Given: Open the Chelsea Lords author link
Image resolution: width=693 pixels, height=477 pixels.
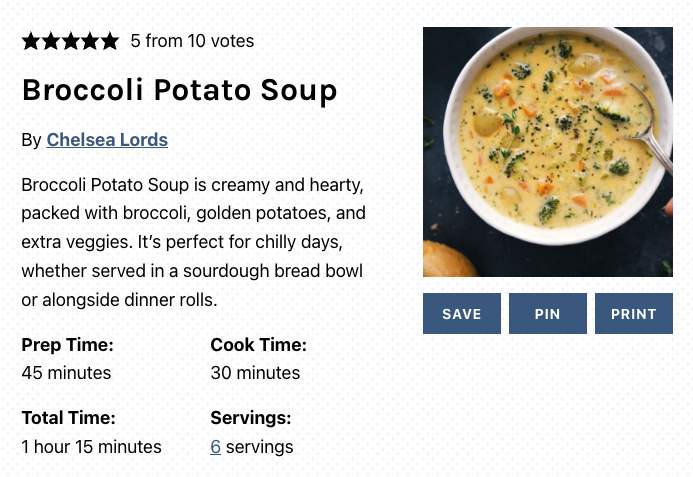Looking at the screenshot, I should click(107, 140).
